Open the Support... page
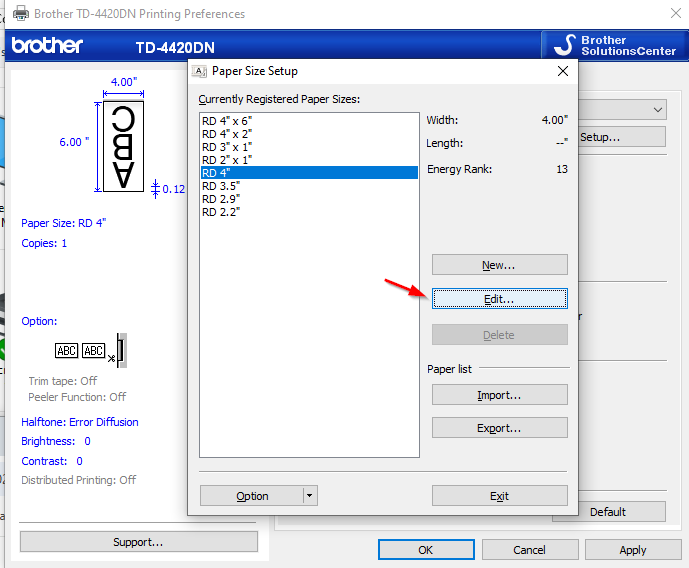Viewport: 689px width, 568px height. (x=138, y=542)
